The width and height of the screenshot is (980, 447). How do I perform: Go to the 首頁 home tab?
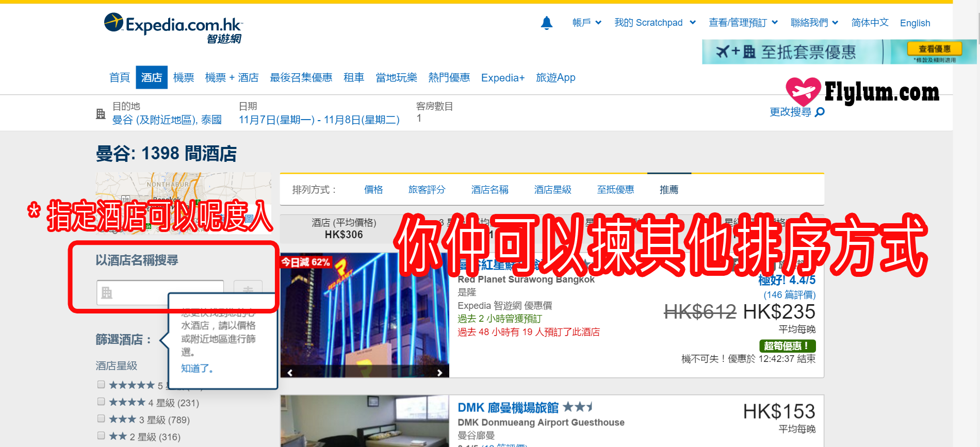(x=120, y=77)
